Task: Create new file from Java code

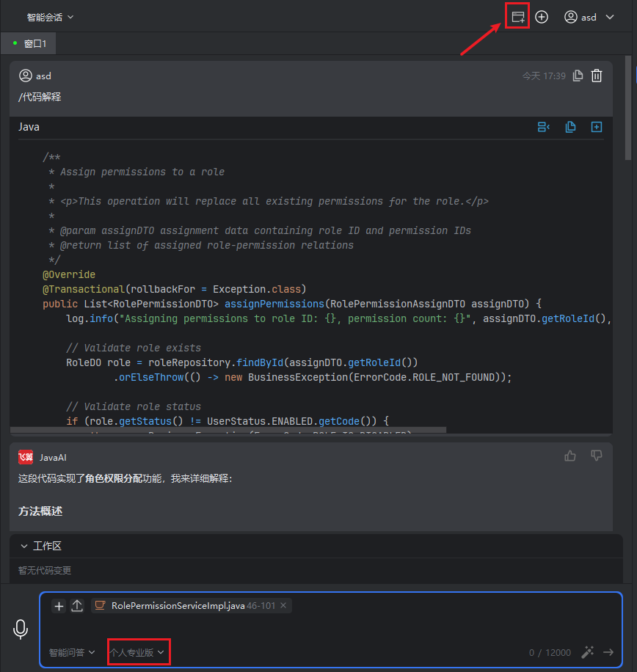Action: (597, 127)
